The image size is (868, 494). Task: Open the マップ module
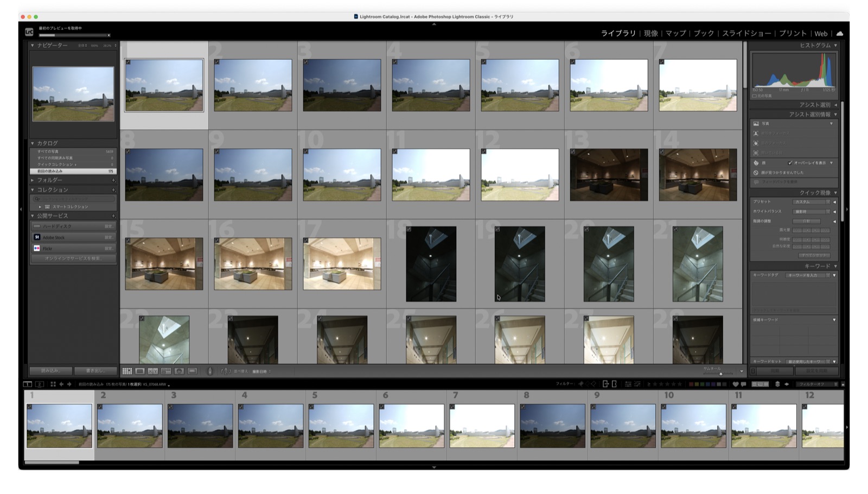point(676,33)
